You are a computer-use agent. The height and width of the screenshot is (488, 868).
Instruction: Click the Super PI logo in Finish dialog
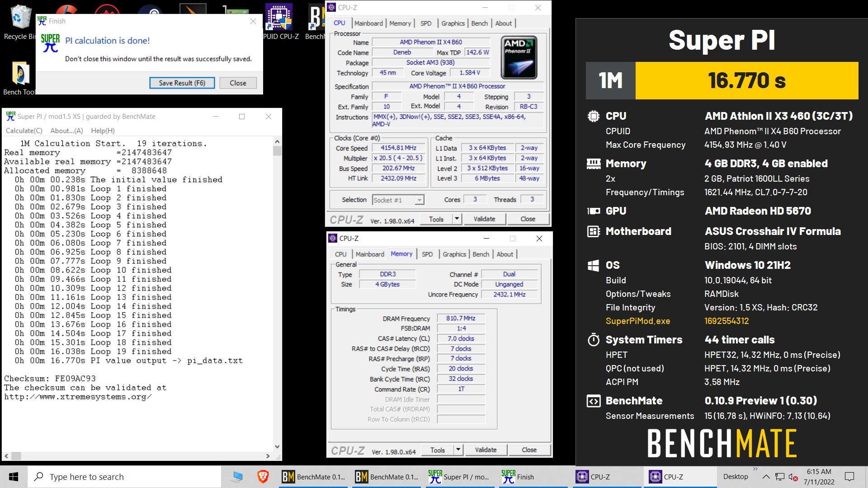point(50,43)
